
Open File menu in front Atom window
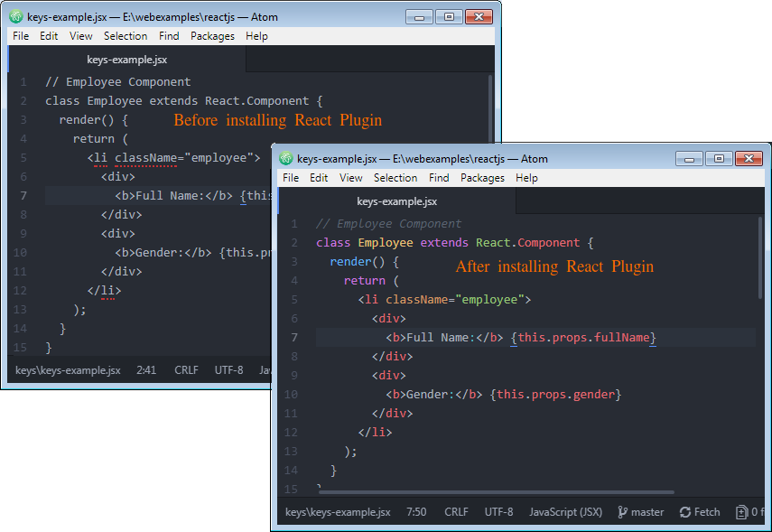pos(291,178)
